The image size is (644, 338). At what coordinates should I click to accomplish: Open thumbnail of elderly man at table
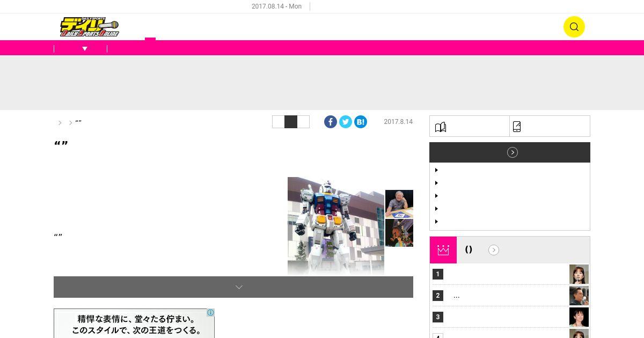[x=399, y=203]
